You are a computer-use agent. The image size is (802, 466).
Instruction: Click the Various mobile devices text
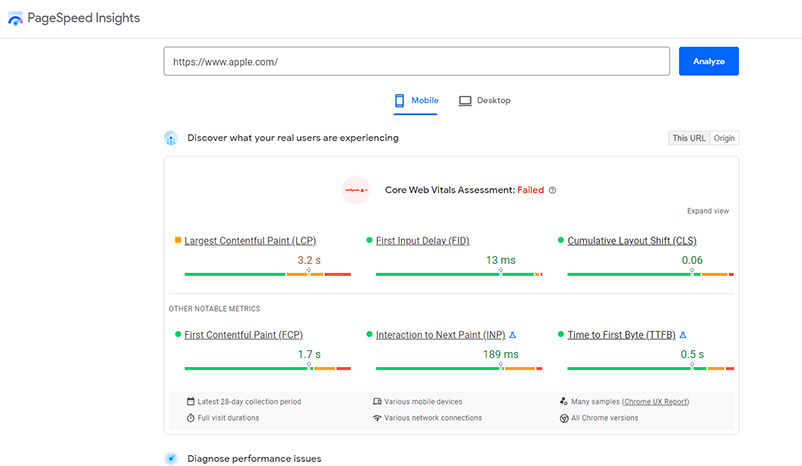coord(423,402)
